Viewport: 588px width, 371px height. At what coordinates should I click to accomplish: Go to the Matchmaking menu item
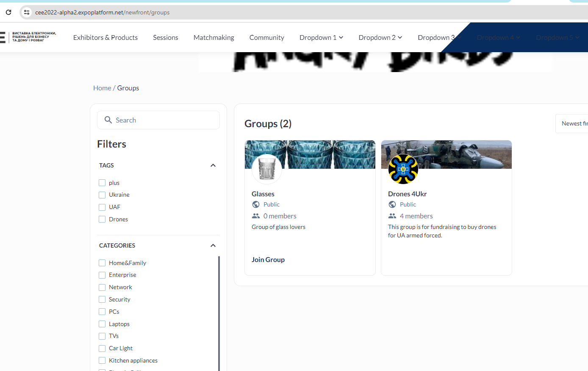point(214,37)
